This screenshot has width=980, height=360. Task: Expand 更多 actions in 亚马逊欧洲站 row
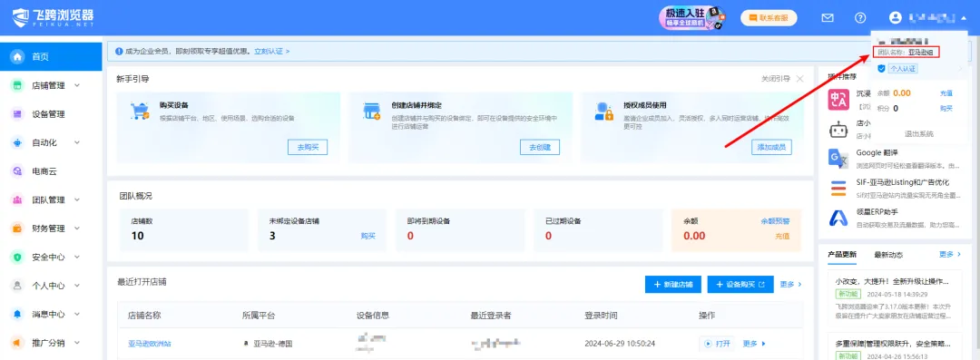point(754,344)
